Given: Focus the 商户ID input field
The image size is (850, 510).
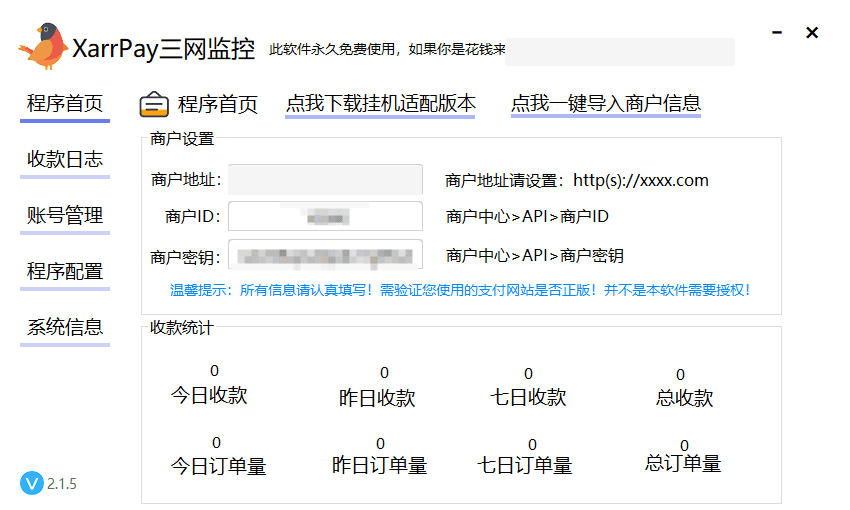Looking at the screenshot, I should click(325, 216).
